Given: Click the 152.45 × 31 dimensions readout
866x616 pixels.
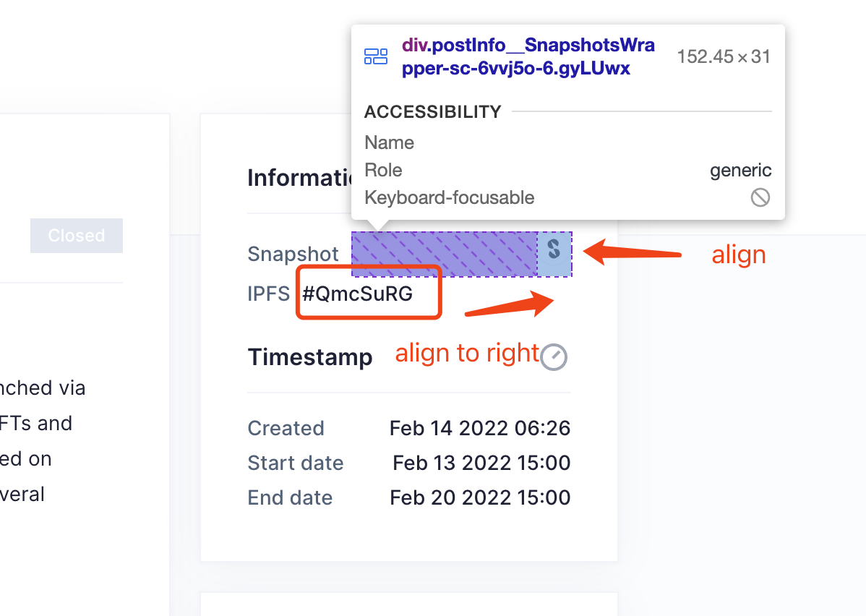Looking at the screenshot, I should point(722,56).
